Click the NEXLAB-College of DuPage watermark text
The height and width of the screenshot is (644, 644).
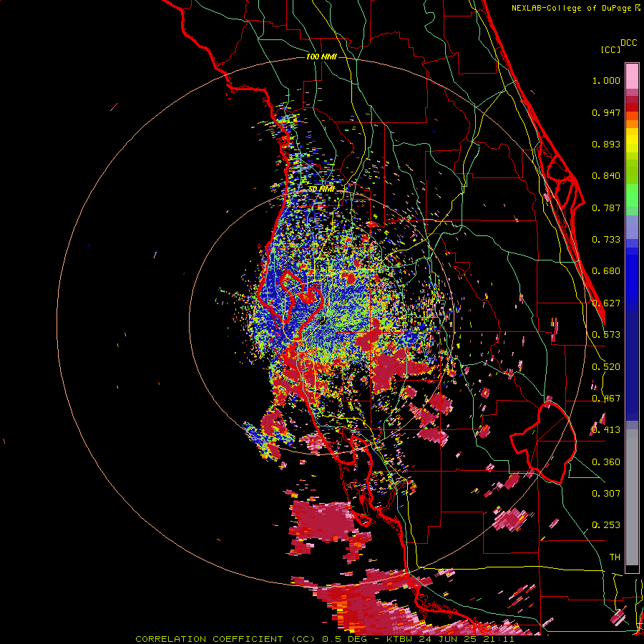coord(576,8)
